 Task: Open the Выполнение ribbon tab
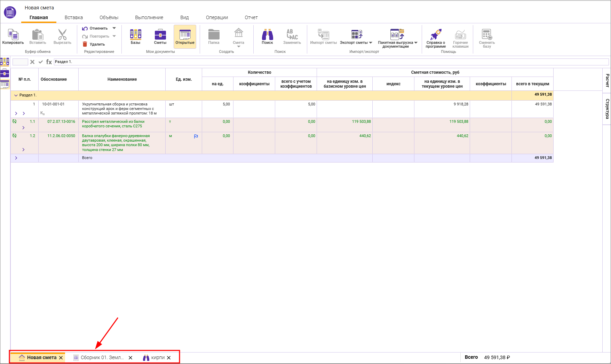coord(149,17)
